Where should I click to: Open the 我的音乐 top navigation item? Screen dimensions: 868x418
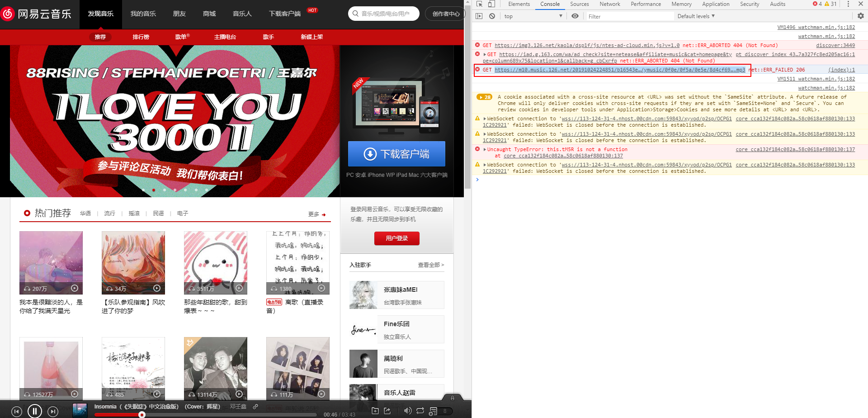coord(143,14)
